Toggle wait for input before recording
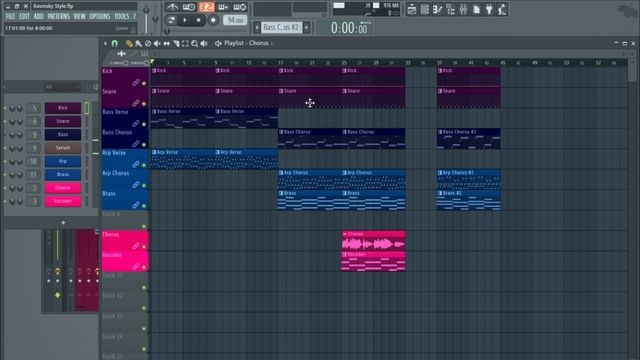This screenshot has height=360, width=640. coord(189,7)
